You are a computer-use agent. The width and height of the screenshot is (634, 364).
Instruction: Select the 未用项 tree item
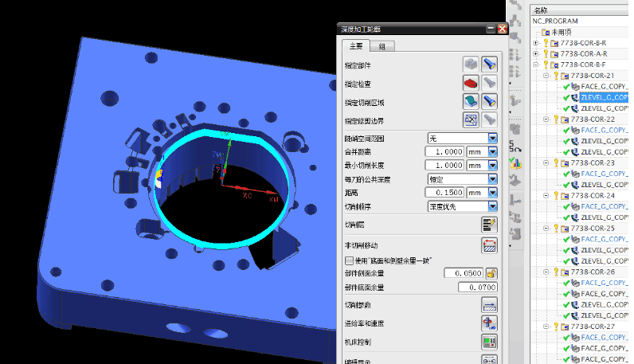click(x=562, y=32)
